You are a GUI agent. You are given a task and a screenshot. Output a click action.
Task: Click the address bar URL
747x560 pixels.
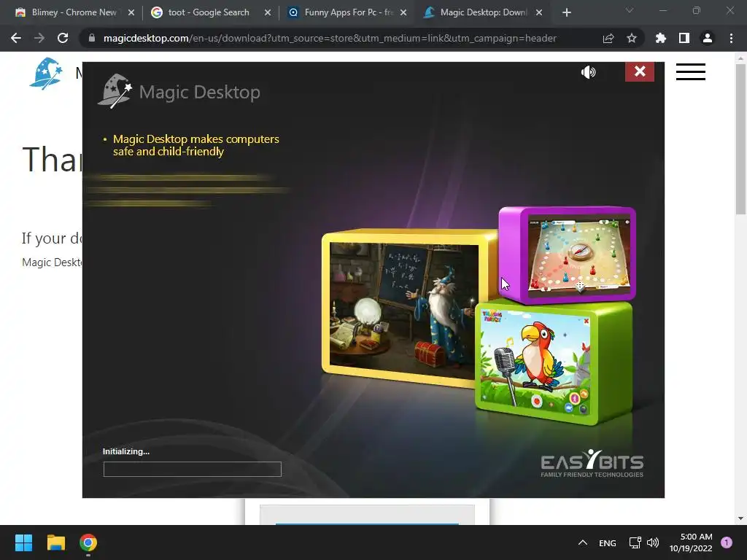(330, 38)
